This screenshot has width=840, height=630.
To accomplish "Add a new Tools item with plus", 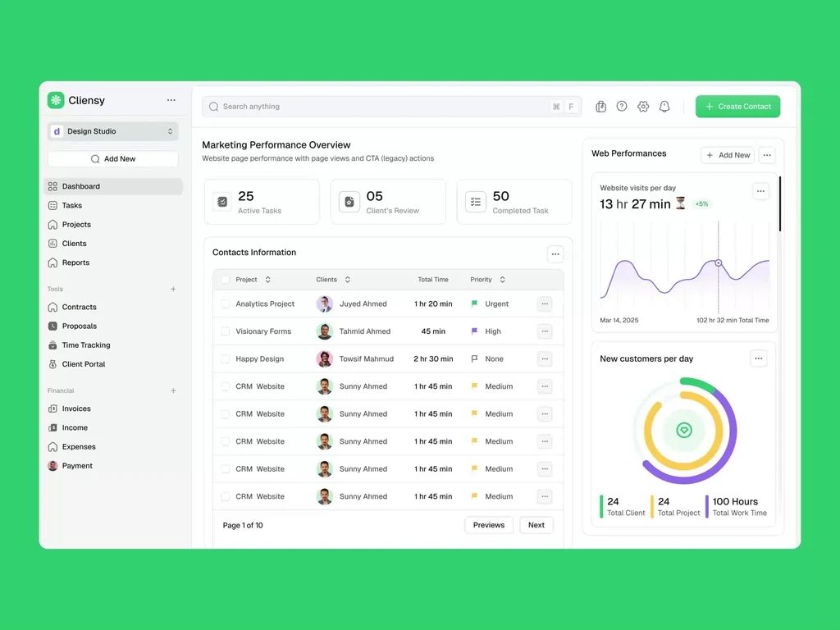I will click(x=173, y=290).
